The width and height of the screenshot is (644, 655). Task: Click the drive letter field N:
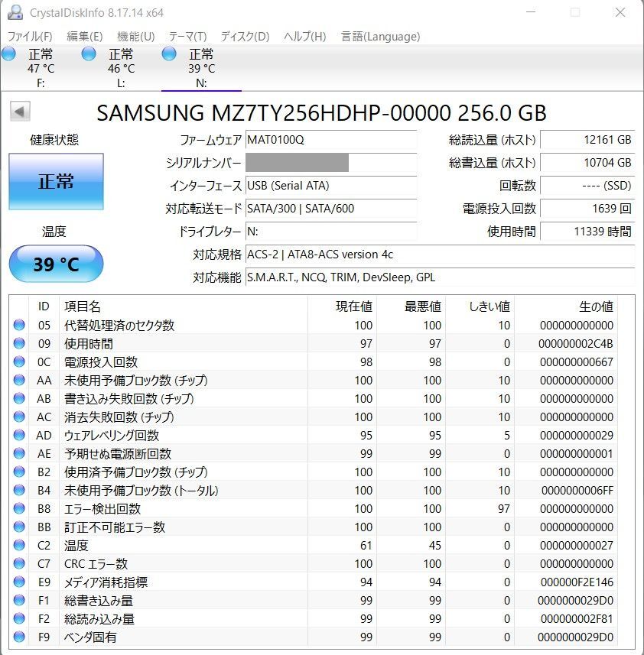pos(331,232)
